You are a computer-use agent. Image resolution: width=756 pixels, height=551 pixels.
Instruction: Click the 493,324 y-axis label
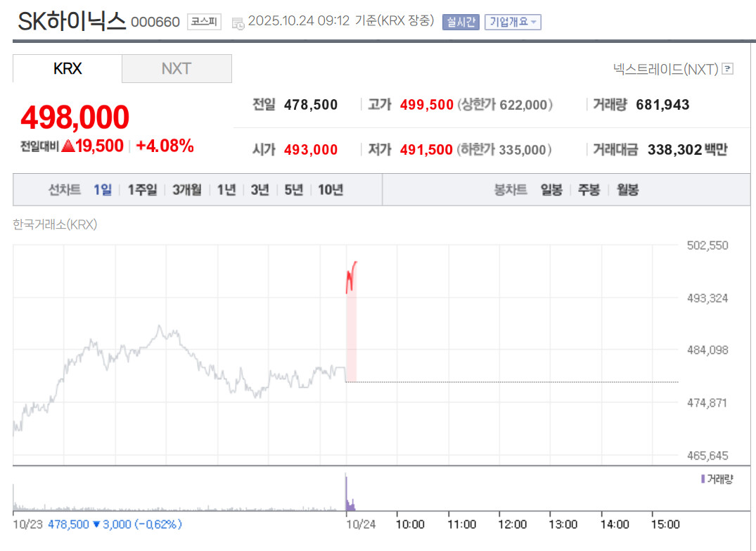pos(707,298)
